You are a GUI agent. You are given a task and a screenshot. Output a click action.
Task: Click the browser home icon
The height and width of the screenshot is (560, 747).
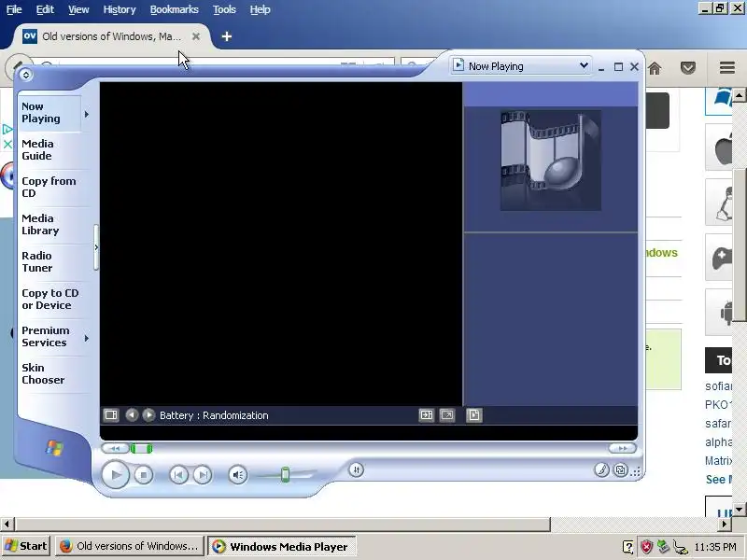tap(655, 68)
